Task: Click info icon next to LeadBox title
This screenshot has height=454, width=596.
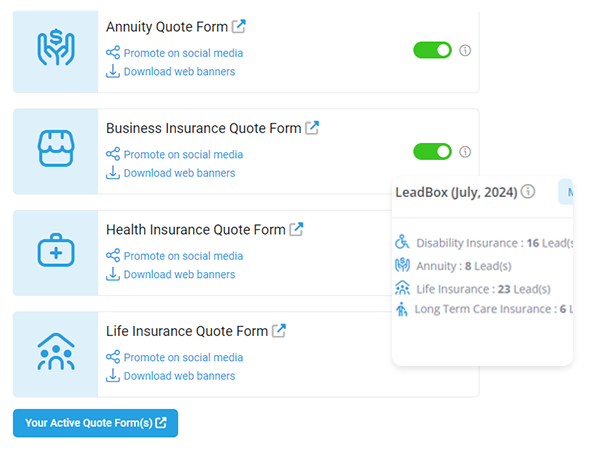Action: pyautogui.click(x=528, y=191)
